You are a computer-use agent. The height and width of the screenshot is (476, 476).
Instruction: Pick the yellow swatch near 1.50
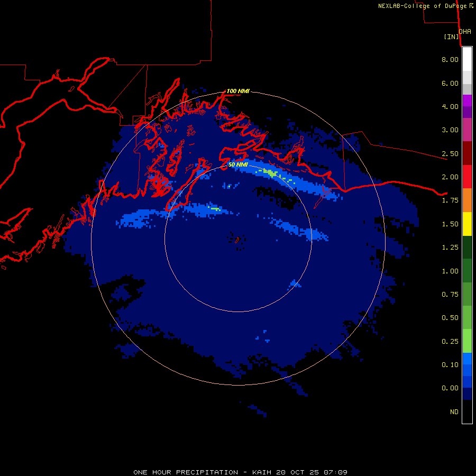467,224
